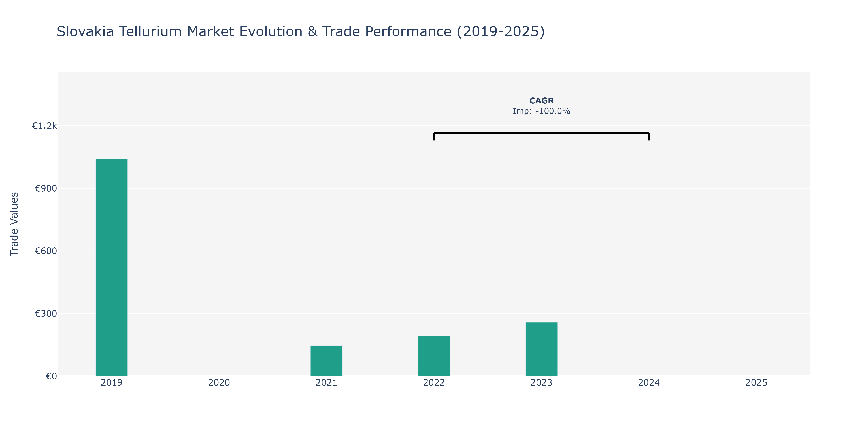Click the 2019 x-axis label
Screen dimensions: 868x434
click(112, 383)
